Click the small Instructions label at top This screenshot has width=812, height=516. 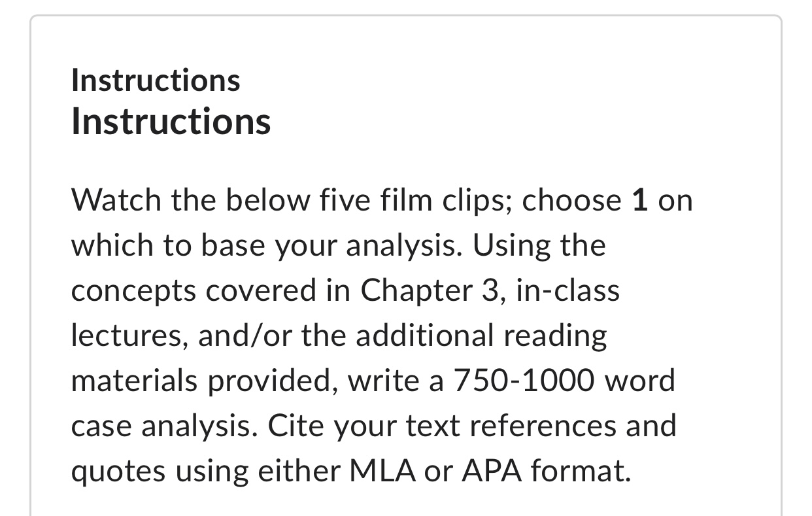(x=156, y=80)
